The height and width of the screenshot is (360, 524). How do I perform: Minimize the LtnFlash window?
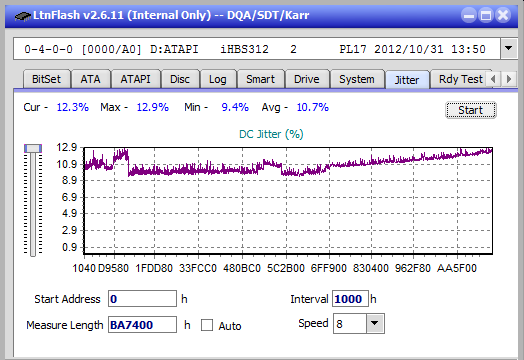point(469,15)
